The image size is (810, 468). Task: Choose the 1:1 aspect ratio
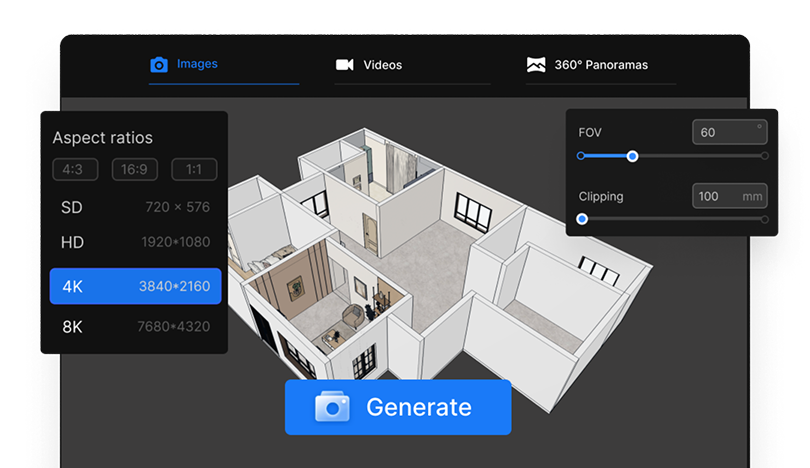click(x=194, y=170)
